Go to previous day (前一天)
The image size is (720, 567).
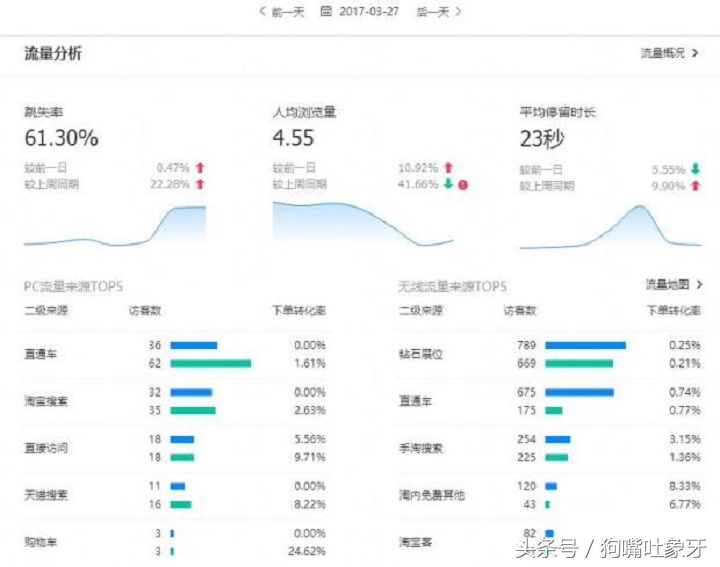pos(282,11)
